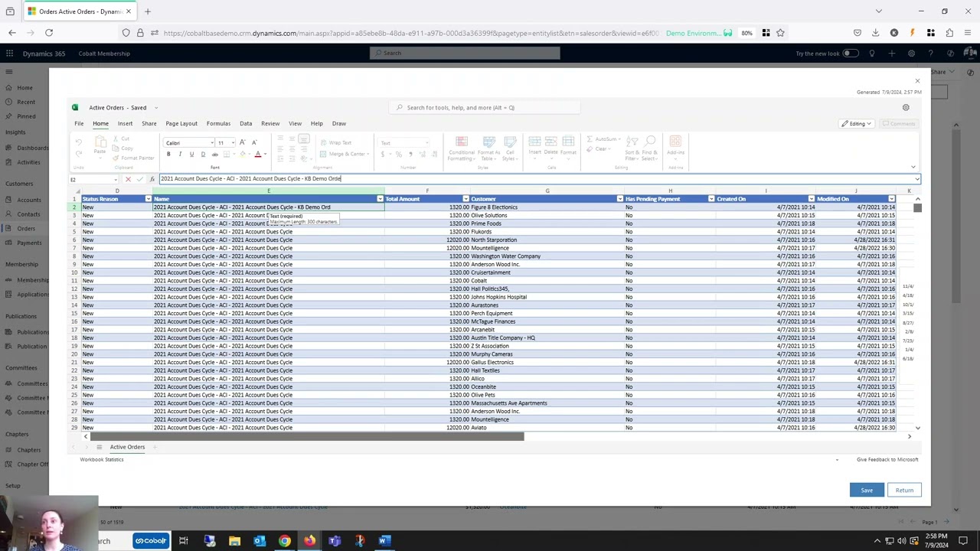Image resolution: width=980 pixels, height=551 pixels.
Task: Apply Bold formatting
Action: pos(168,154)
